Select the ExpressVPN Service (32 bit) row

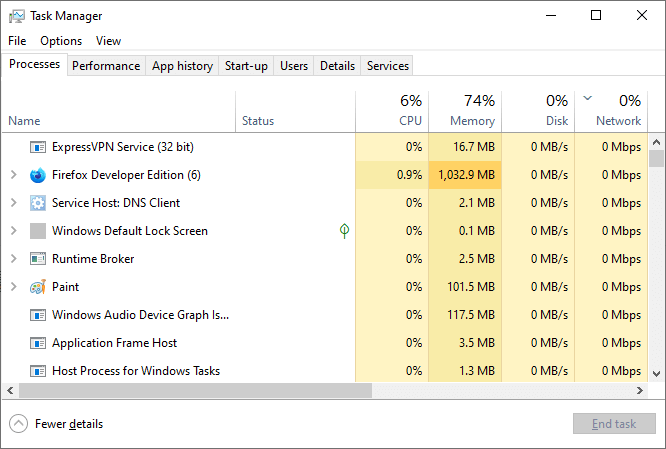click(325, 147)
